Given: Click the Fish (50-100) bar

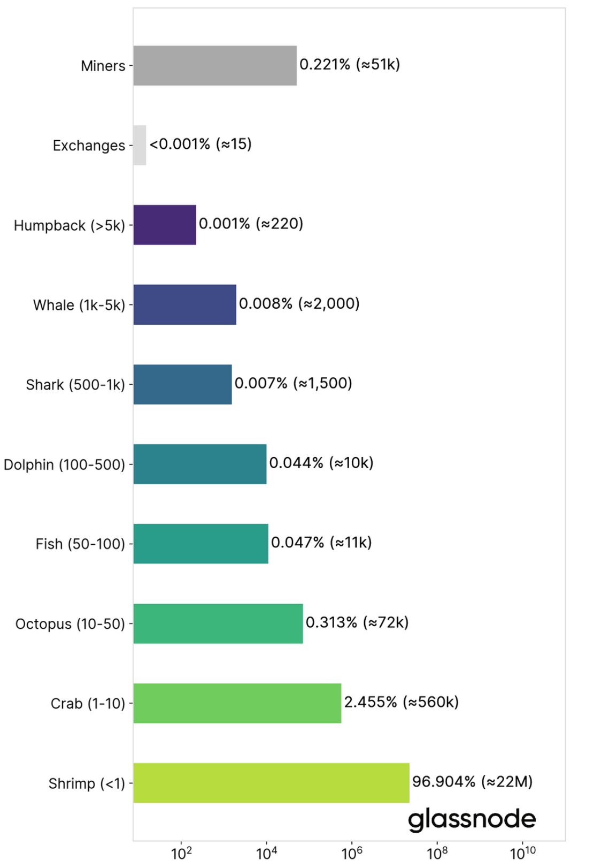Looking at the screenshot, I should coord(201,544).
